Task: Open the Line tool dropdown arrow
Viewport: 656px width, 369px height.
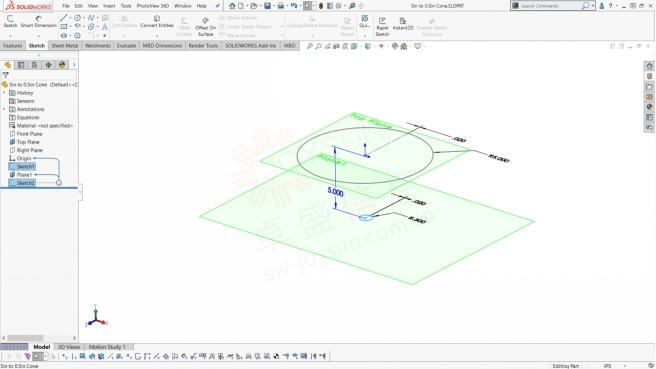Action: [70, 18]
